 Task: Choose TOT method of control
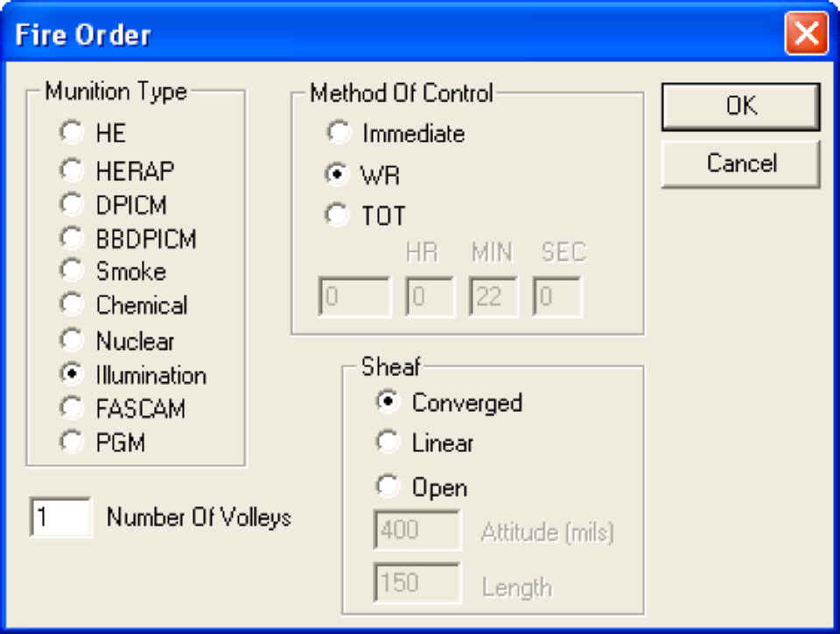(337, 215)
